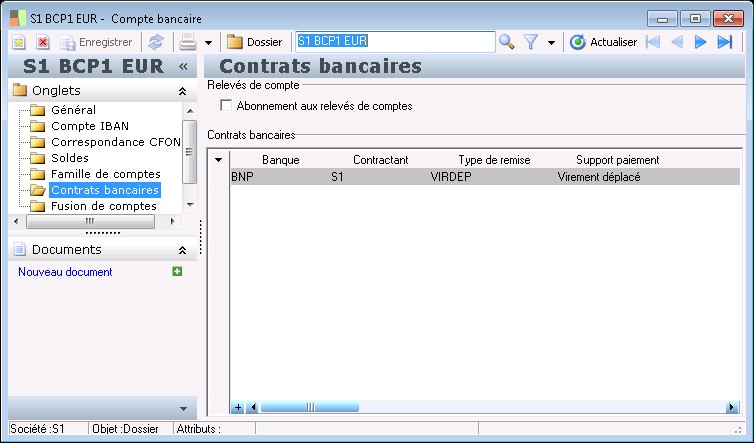Open the Soldes tree item
The width and height of the screenshot is (754, 443).
click(70, 158)
